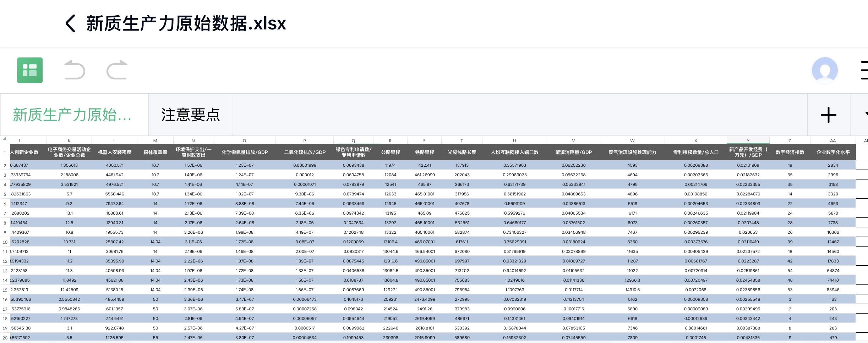Viewport: 868px width, 343px height.
Task: Undo the last action
Action: pos(75,70)
